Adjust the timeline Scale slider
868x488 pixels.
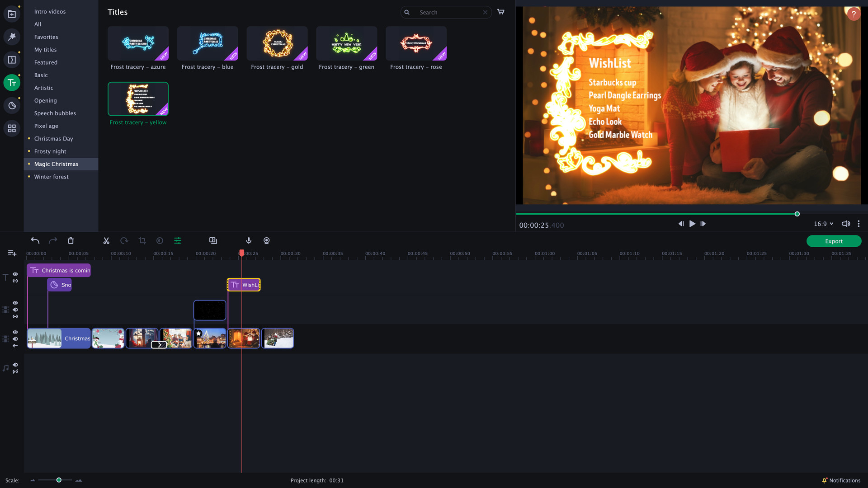[58, 480]
